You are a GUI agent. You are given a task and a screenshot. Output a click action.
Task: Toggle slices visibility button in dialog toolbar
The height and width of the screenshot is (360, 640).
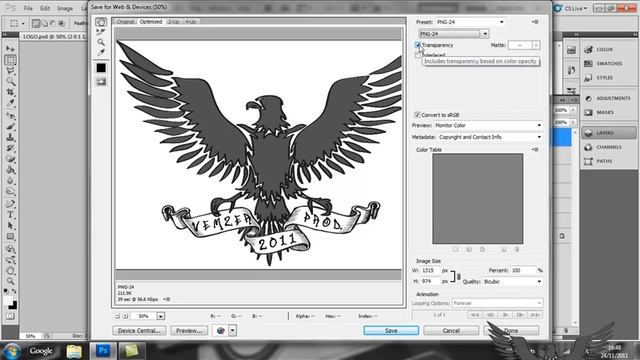(x=101, y=82)
